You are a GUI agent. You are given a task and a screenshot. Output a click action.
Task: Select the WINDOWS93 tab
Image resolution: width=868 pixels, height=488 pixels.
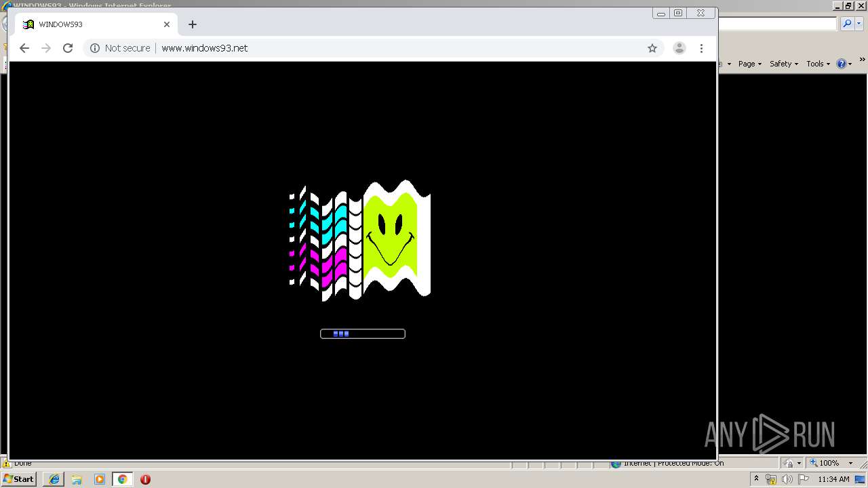pos(96,24)
